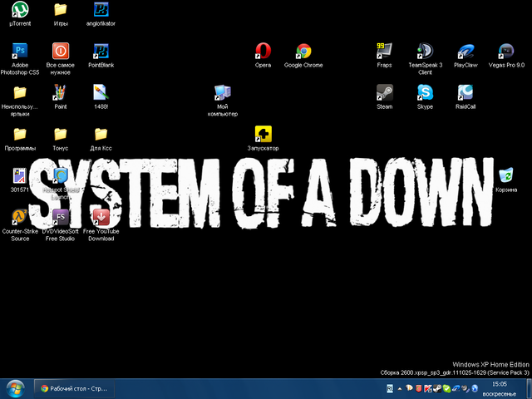532x399 pixels.
Task: Select the PointBlank game shortcut
Action: (x=101, y=51)
